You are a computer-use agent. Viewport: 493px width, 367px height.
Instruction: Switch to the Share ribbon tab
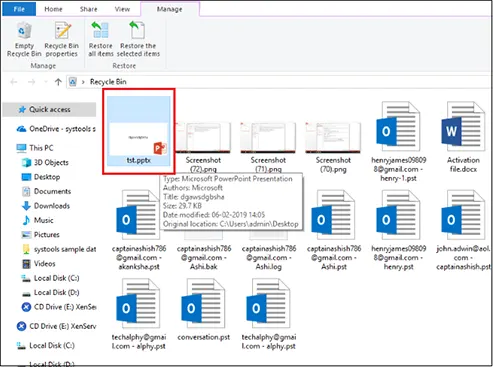pyautogui.click(x=89, y=9)
